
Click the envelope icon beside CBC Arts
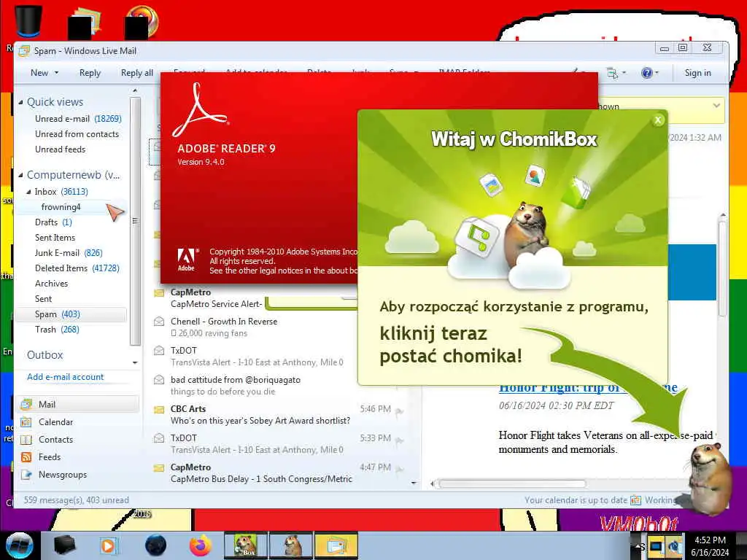[x=159, y=409]
